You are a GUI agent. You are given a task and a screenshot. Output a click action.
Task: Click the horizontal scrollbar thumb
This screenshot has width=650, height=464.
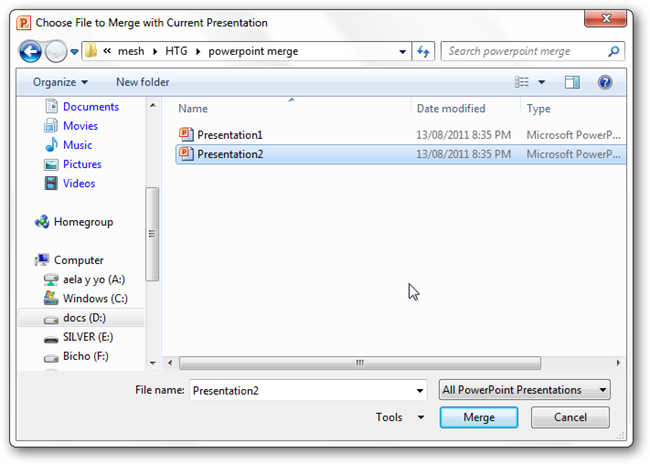[360, 363]
